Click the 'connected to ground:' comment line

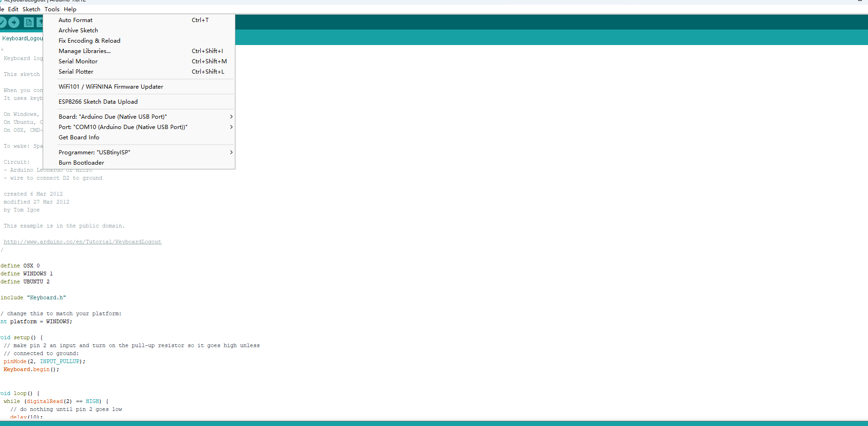coord(41,353)
